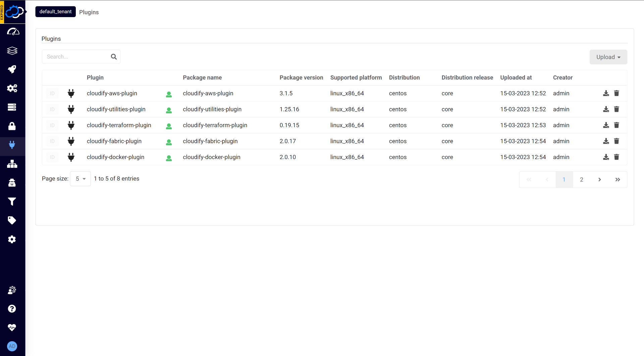This screenshot has width=644, height=356.
Task: Delete the cloudify-aws-plugin
Action: (x=616, y=93)
